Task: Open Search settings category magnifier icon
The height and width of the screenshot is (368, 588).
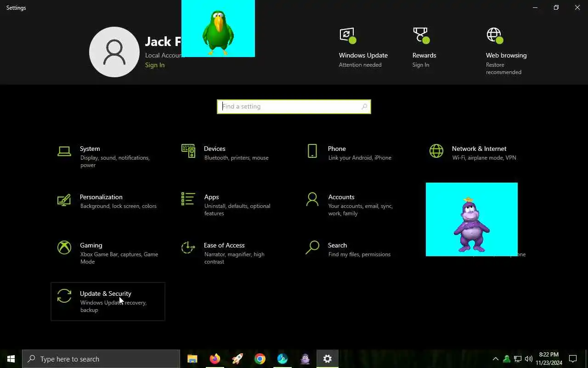Action: click(x=312, y=247)
